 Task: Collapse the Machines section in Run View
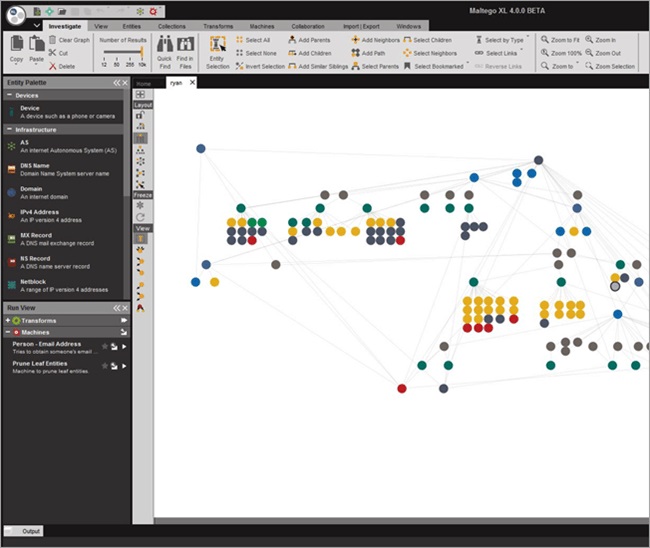(x=7, y=332)
